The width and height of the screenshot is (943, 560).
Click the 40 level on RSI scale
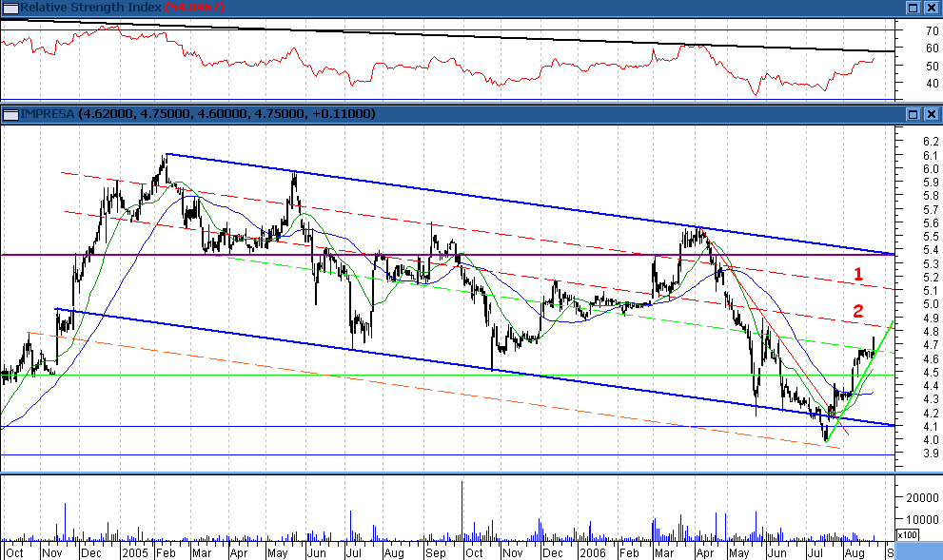tap(933, 83)
